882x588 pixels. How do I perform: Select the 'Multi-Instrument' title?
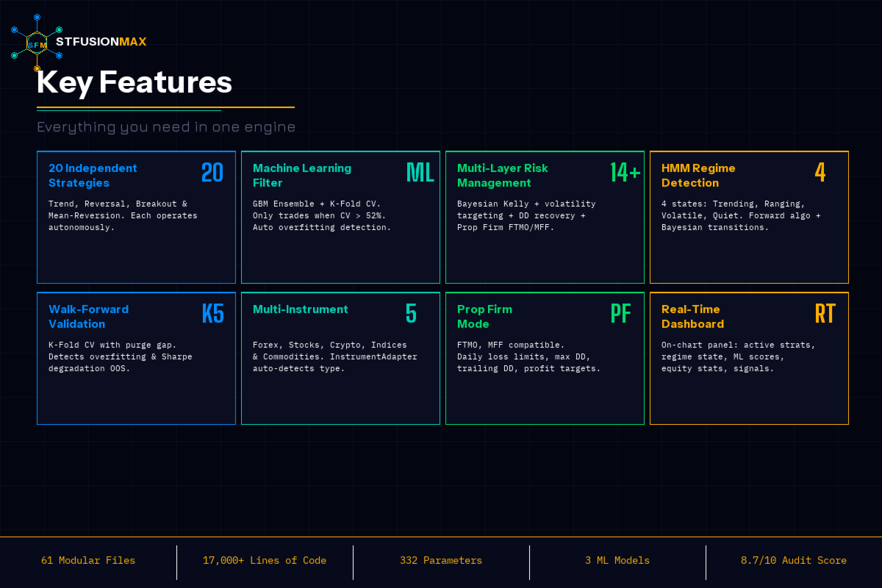301,309
